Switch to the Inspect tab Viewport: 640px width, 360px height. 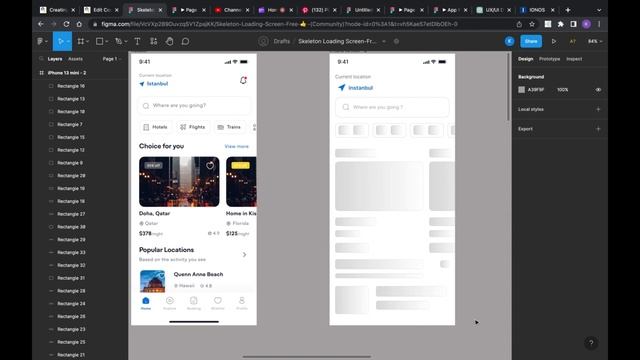(574, 59)
